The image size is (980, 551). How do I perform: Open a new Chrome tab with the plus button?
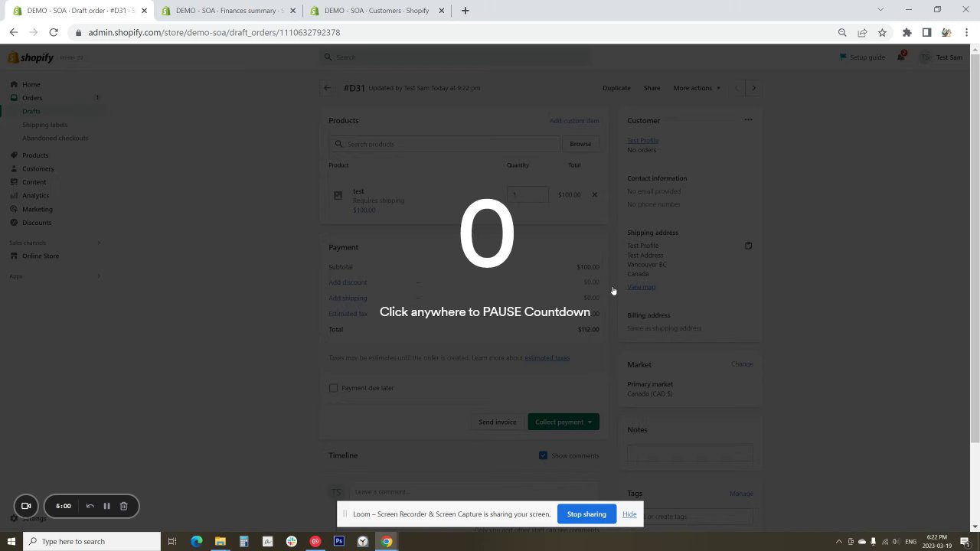[x=465, y=11]
